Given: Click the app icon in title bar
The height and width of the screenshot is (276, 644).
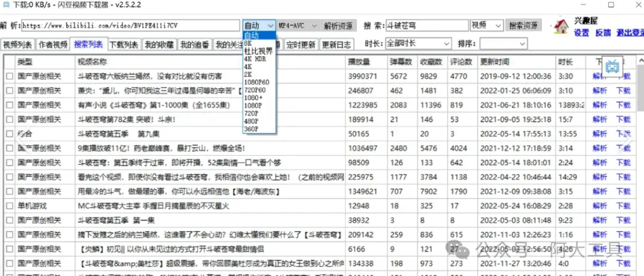Looking at the screenshot, I should coord(5,5).
